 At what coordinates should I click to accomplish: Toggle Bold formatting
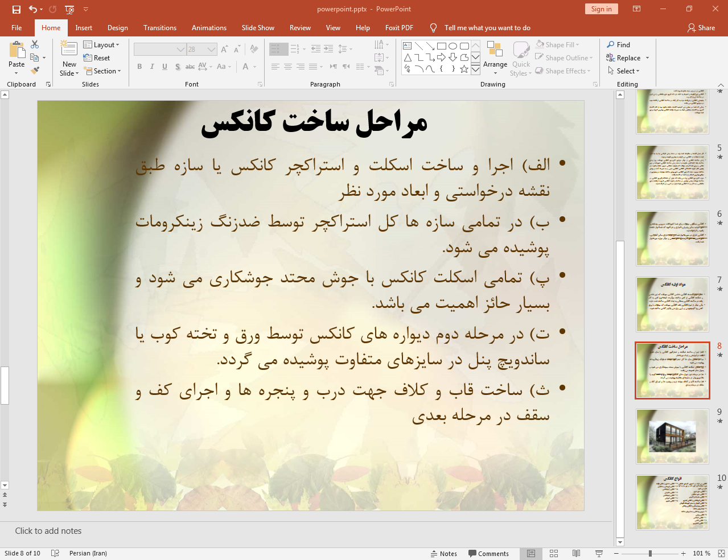(139, 67)
